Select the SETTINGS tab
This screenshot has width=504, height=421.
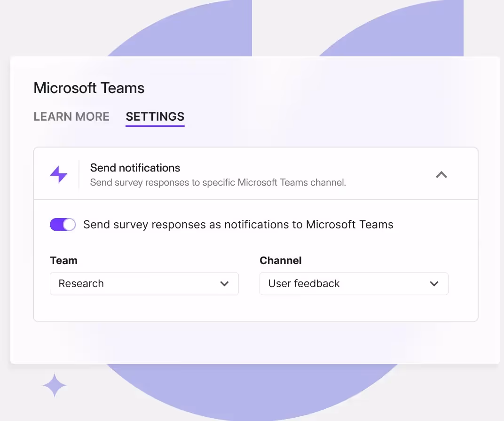[x=155, y=117]
